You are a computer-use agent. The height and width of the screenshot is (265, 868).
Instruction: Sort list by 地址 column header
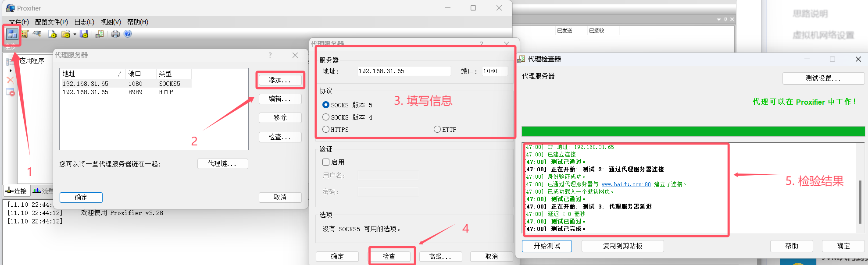[x=88, y=74]
